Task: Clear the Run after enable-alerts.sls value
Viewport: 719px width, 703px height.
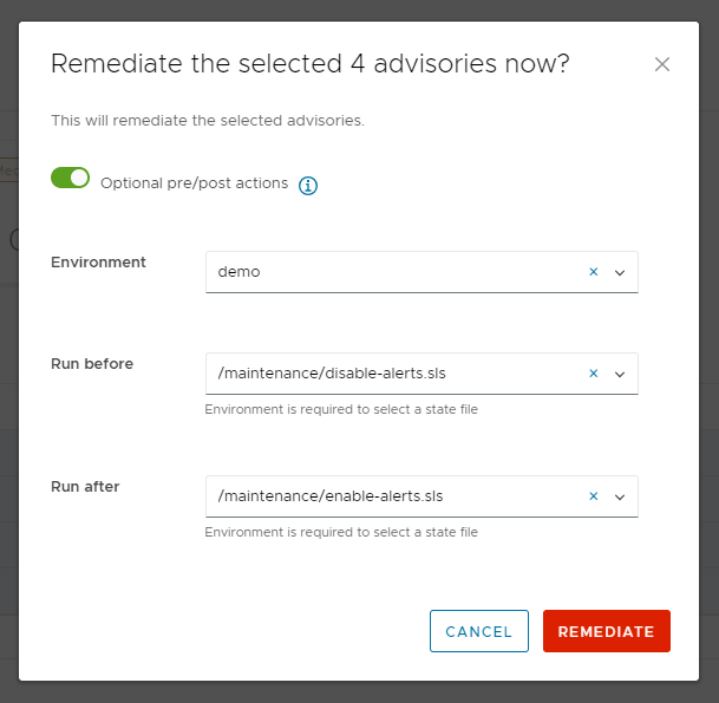Action: tap(593, 496)
